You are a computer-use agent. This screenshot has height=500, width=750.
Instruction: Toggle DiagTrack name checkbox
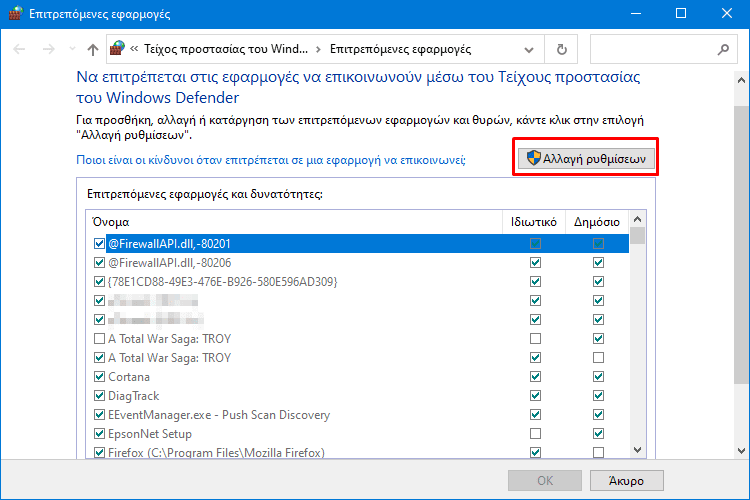[x=99, y=396]
